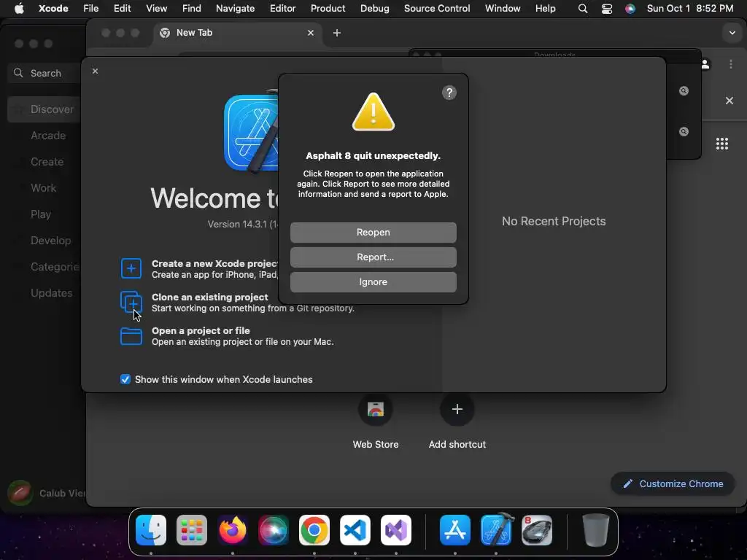
Task: Open the Chrome three-dot menu
Action: pos(731,64)
